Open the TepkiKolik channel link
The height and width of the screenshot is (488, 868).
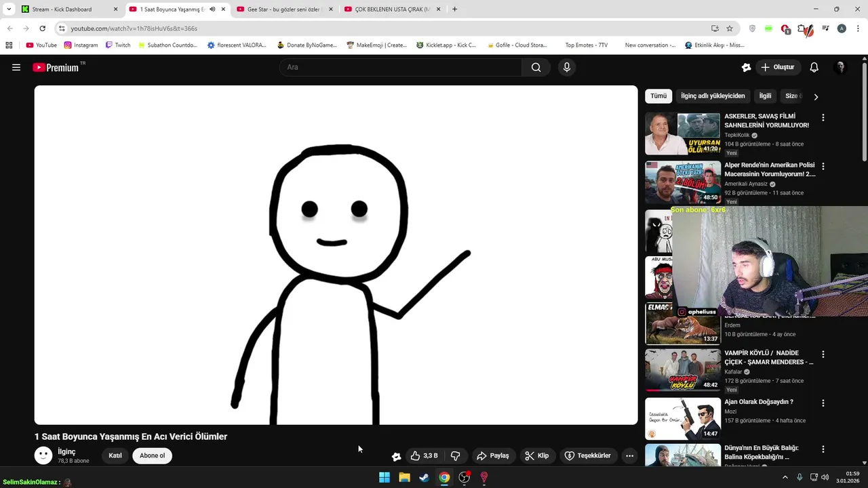pyautogui.click(x=737, y=135)
